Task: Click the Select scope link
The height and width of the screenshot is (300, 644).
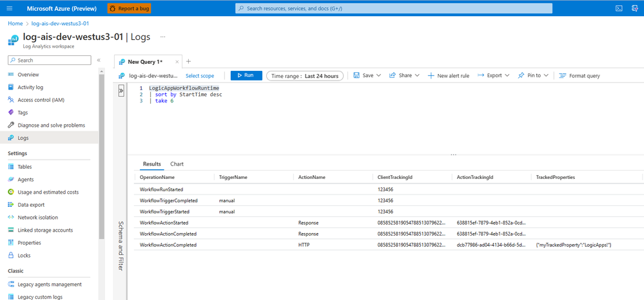Action: [200, 76]
